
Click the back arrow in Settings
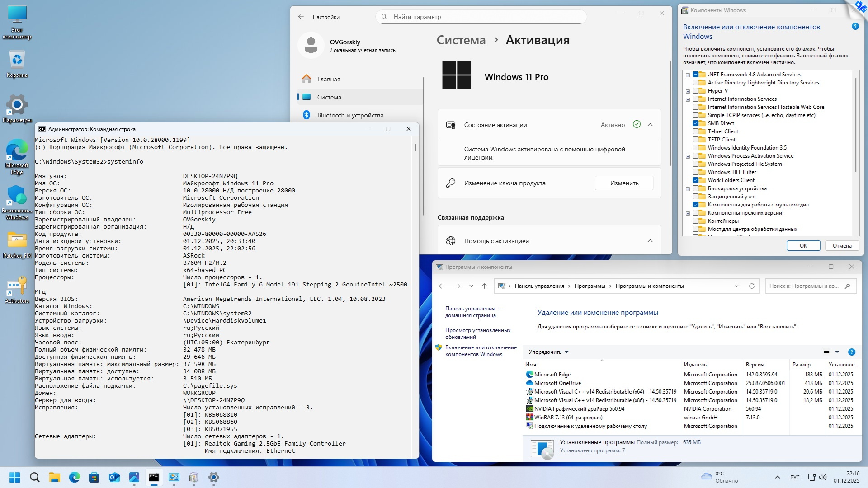[301, 17]
